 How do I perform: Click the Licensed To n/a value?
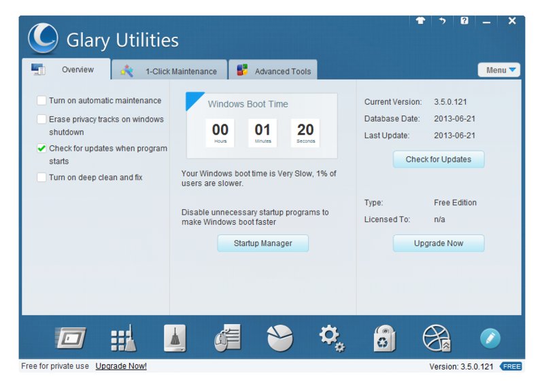[439, 219]
